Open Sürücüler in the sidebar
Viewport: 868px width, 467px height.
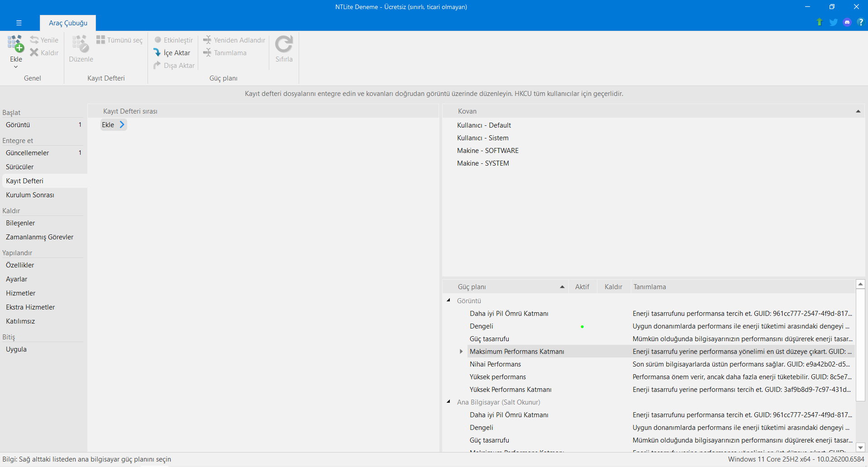coord(44,167)
